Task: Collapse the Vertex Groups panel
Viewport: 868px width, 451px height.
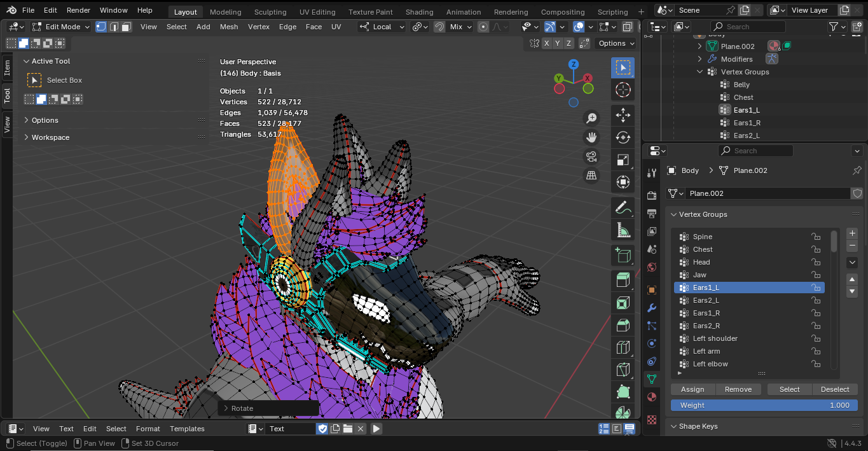Action: (x=703, y=214)
